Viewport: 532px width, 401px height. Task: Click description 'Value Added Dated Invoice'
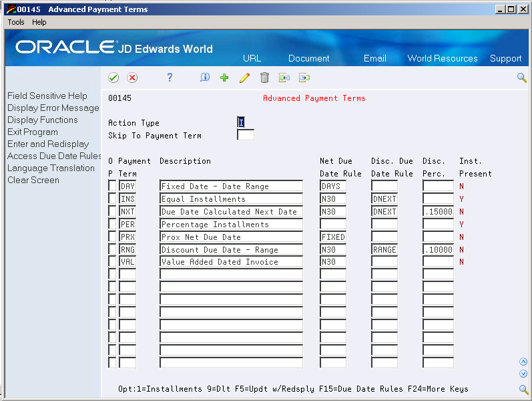231,262
